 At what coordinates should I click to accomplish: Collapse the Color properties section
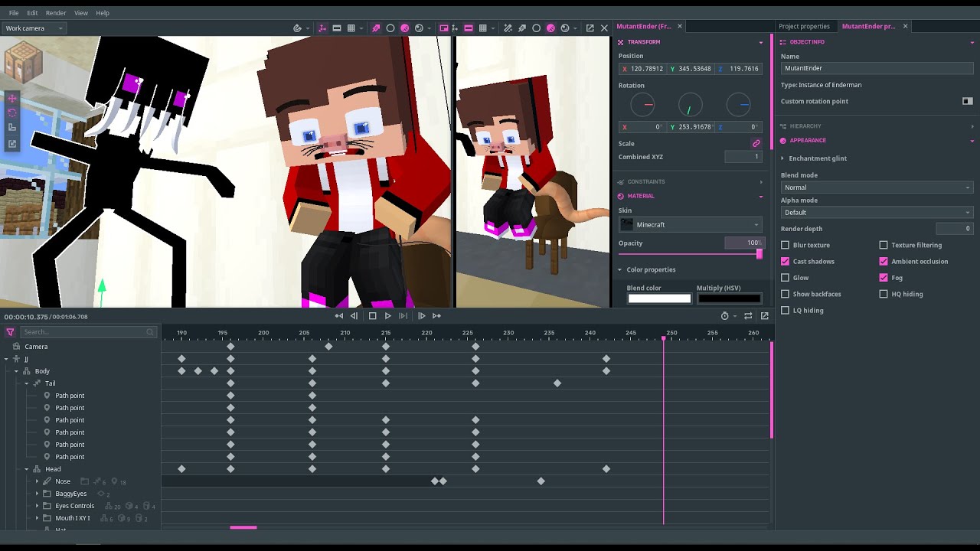coord(620,269)
